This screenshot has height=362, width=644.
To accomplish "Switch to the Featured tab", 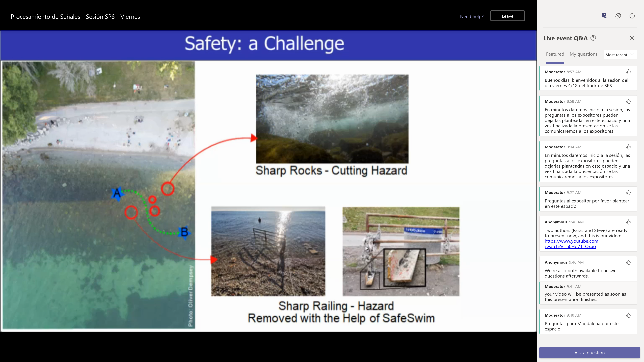I will pyautogui.click(x=555, y=54).
